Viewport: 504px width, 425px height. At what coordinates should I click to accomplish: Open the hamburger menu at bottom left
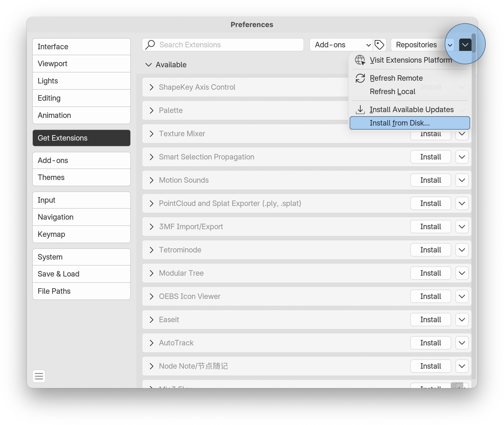(x=39, y=376)
